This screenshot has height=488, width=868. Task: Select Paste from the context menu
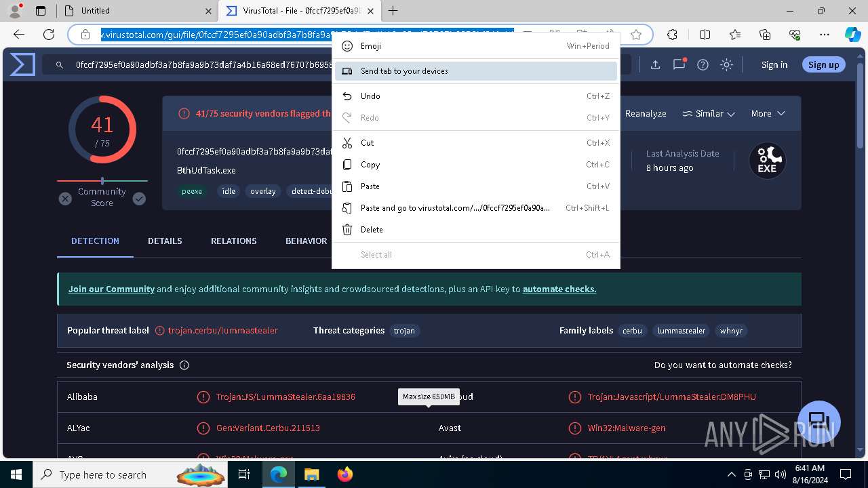pos(476,186)
